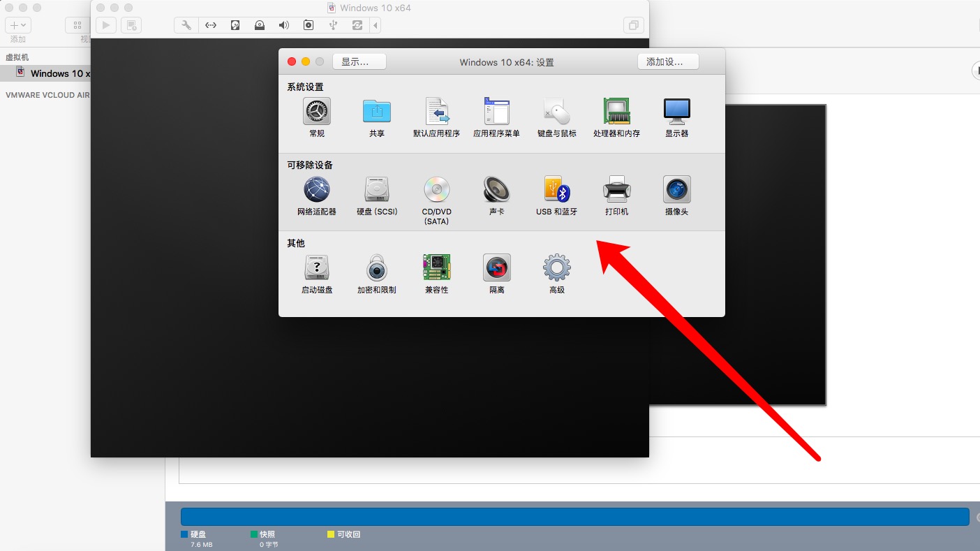This screenshot has height=551, width=980.
Task: Click the 硬盘 7.6 MB legend entry
Action: pos(197,538)
